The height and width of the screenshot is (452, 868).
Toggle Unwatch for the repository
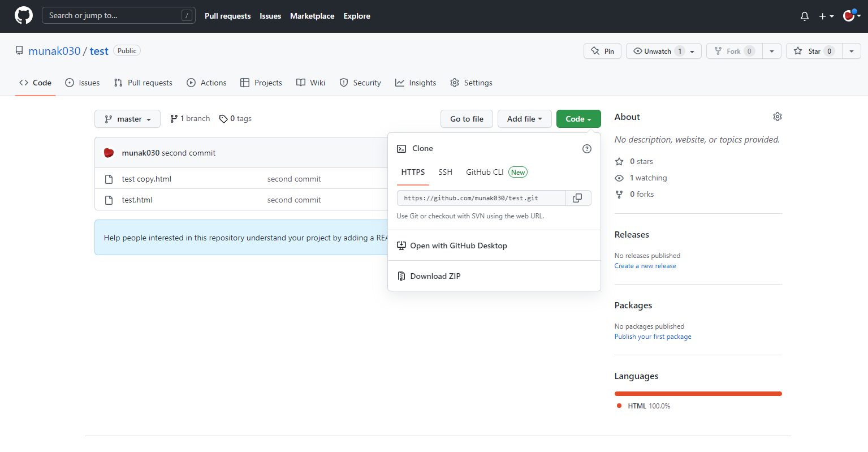pos(657,51)
